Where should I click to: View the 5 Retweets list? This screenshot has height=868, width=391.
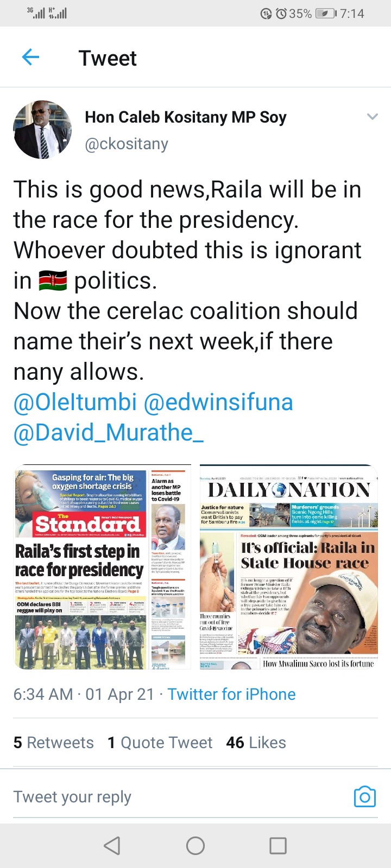coord(53,742)
